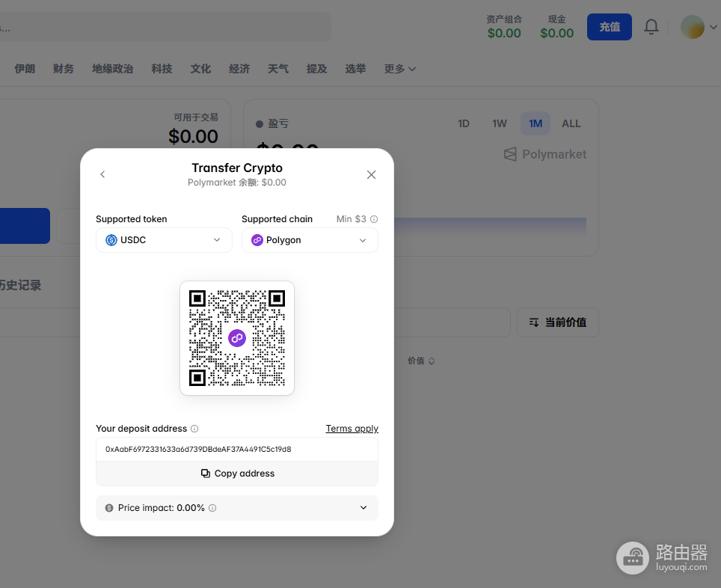Open the Terms apply link
Image resolution: width=721 pixels, height=588 pixels.
click(352, 429)
